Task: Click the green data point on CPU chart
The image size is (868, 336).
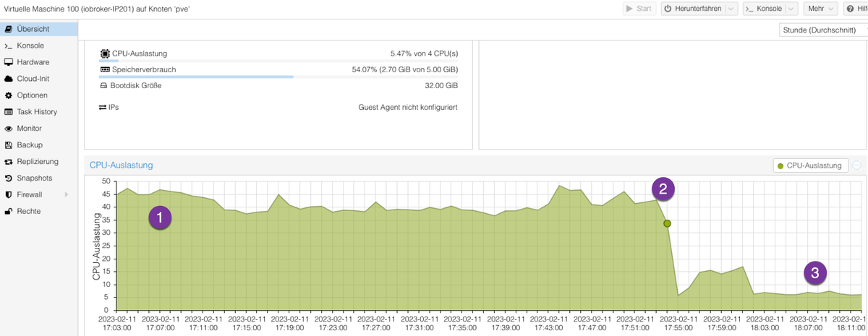Action: click(667, 223)
